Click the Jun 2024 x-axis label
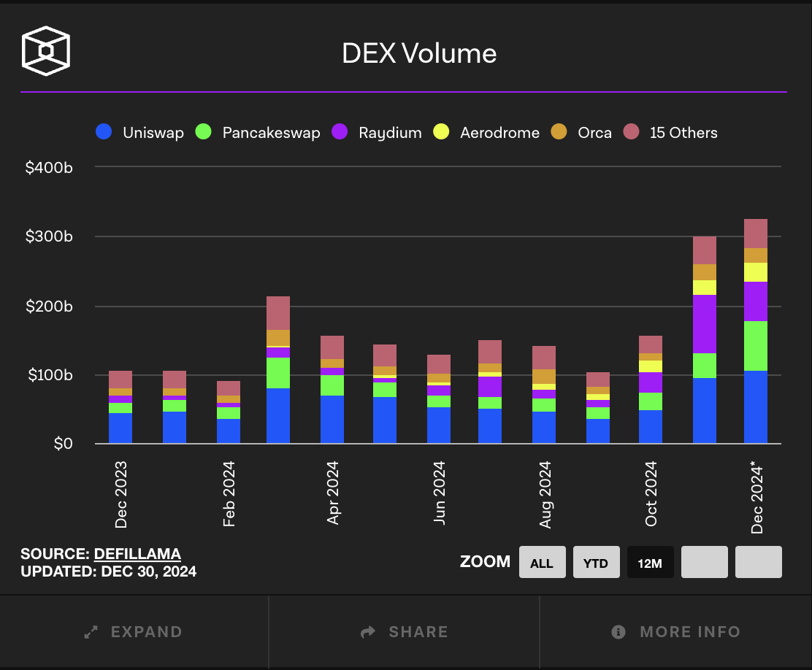Viewport: 812px width, 670px height. coord(439,493)
